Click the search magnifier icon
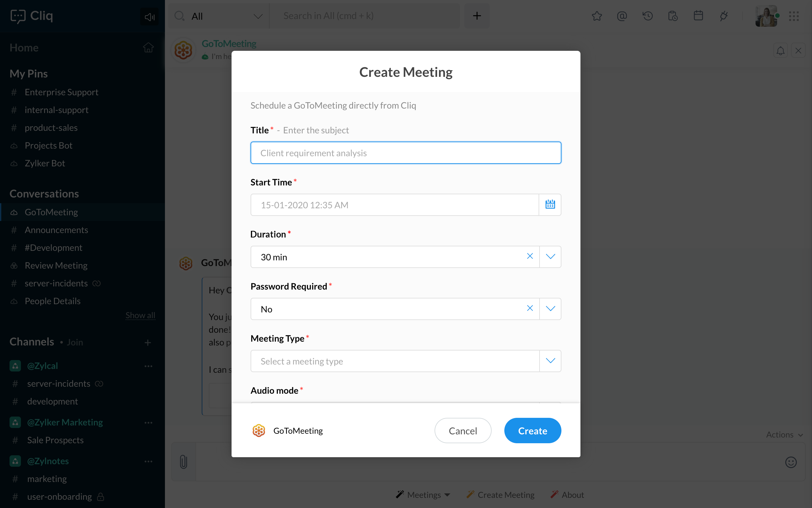The height and width of the screenshot is (508, 812). 180,16
